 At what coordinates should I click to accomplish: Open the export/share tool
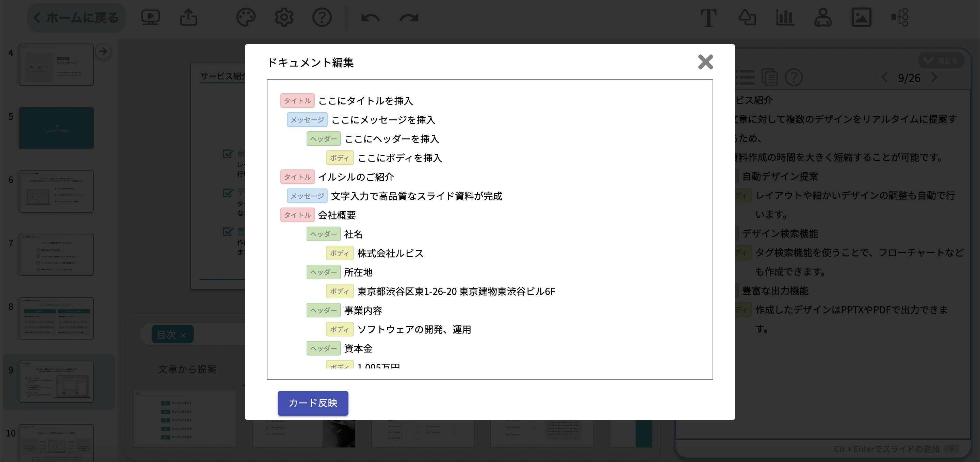click(x=187, y=17)
